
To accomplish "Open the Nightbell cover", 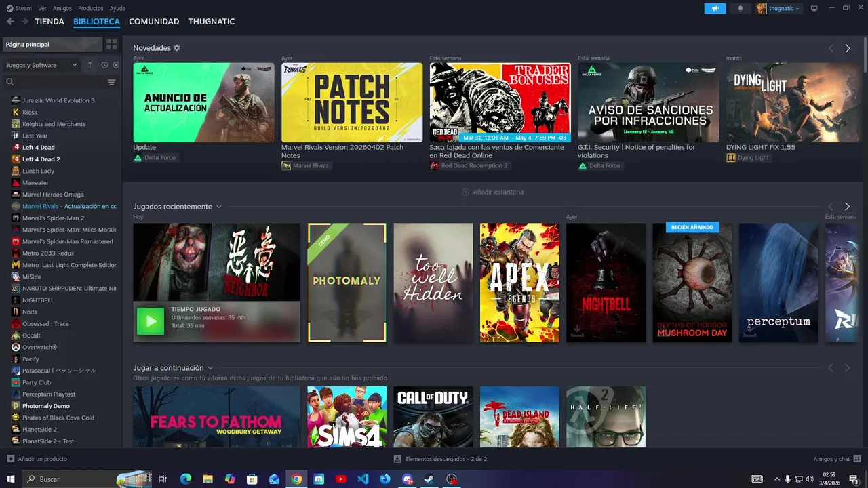I will [606, 283].
